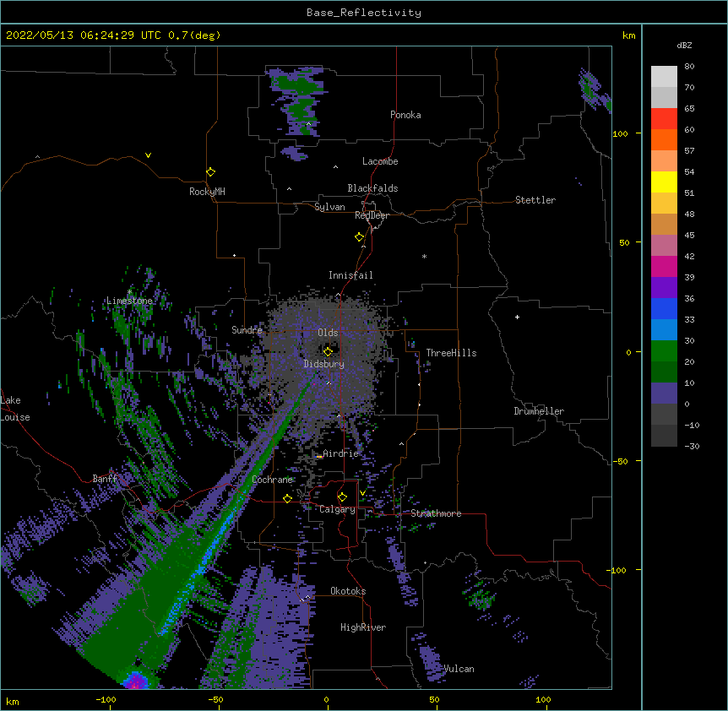Click the Limestone label
728x711 pixels.
point(129,301)
